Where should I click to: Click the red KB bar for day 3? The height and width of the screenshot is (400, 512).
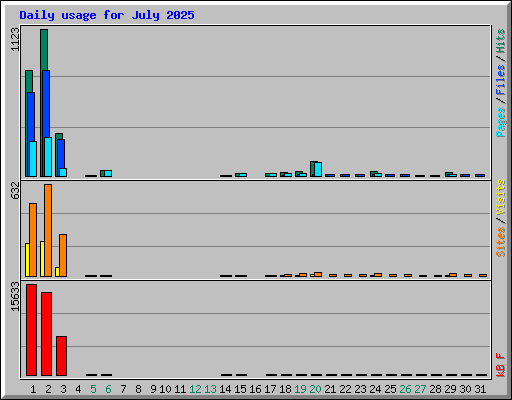click(x=62, y=356)
